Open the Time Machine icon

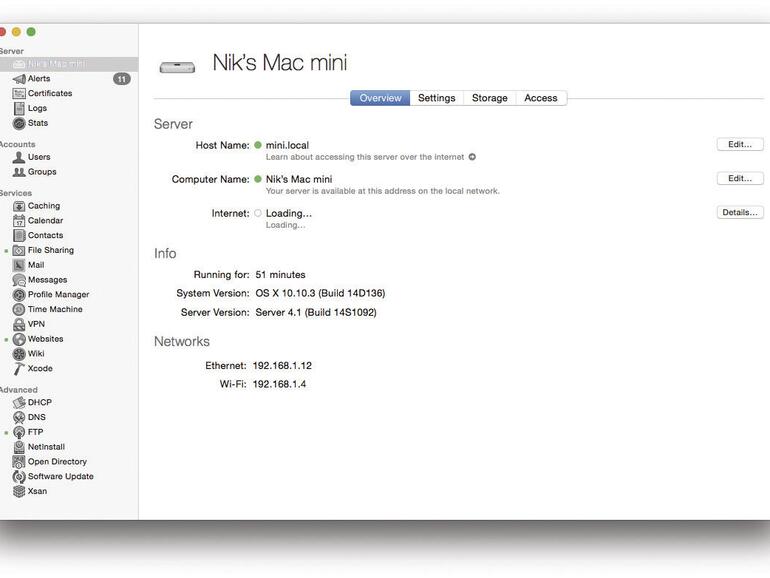tap(19, 309)
